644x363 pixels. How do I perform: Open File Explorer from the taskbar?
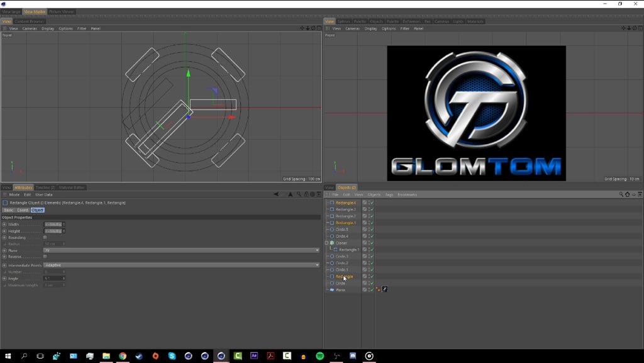[106, 356]
